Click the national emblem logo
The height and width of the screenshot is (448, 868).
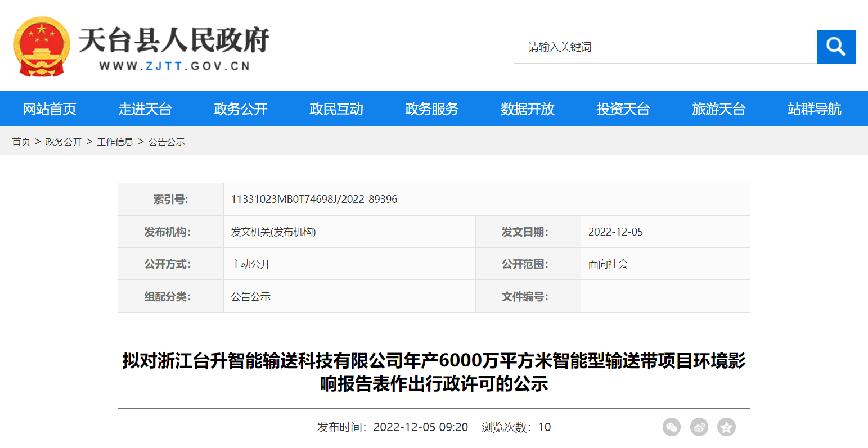42,47
